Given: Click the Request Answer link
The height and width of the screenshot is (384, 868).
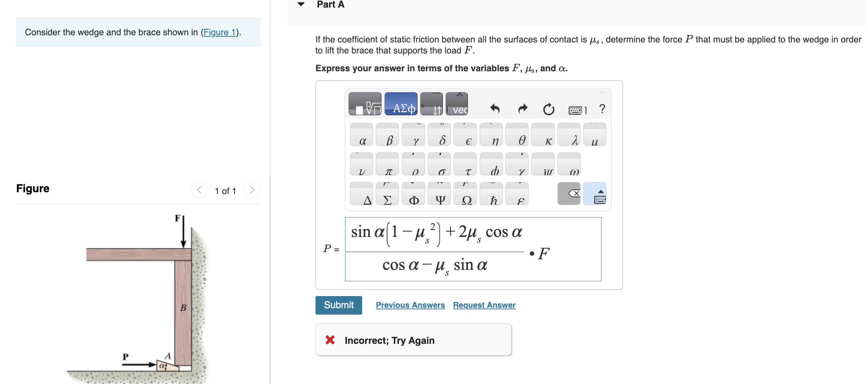Looking at the screenshot, I should (484, 305).
